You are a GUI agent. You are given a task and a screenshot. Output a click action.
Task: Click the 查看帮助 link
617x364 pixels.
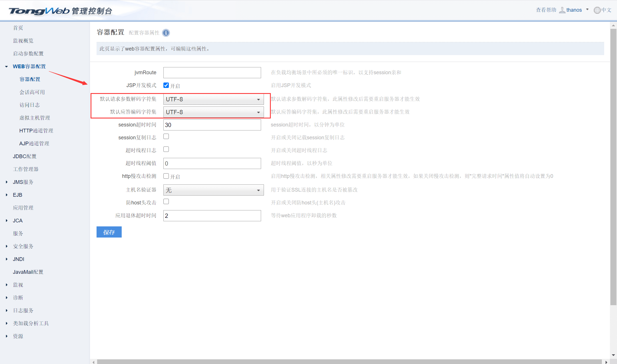[x=546, y=10]
